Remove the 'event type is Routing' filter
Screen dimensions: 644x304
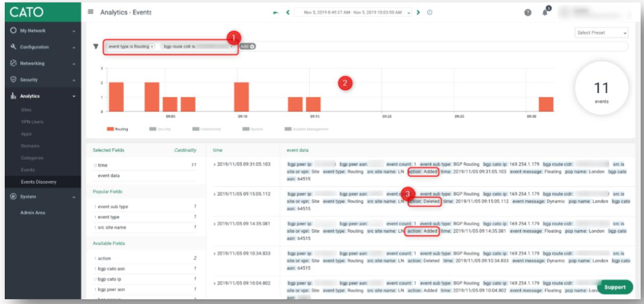[151, 46]
